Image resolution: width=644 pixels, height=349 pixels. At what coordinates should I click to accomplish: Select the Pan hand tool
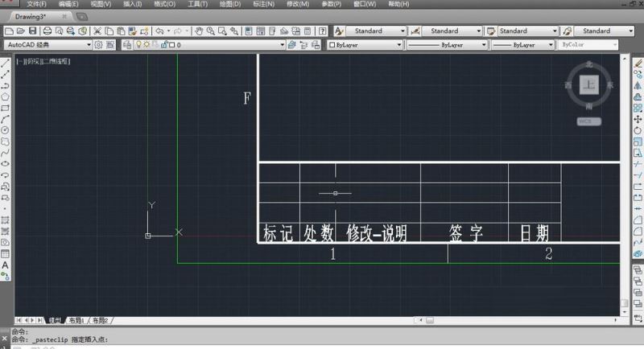198,31
